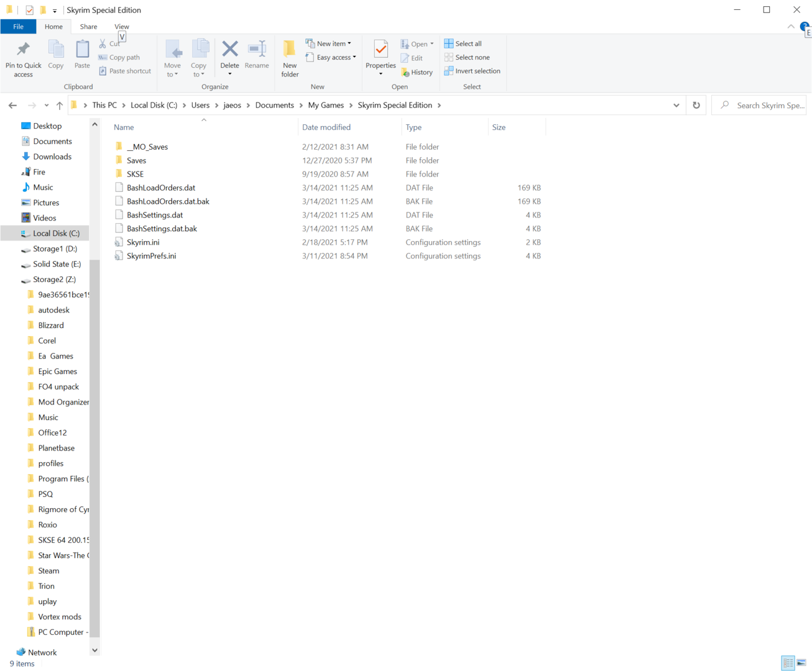
Task: Open Downloads in the navigation pane
Action: click(x=52, y=157)
